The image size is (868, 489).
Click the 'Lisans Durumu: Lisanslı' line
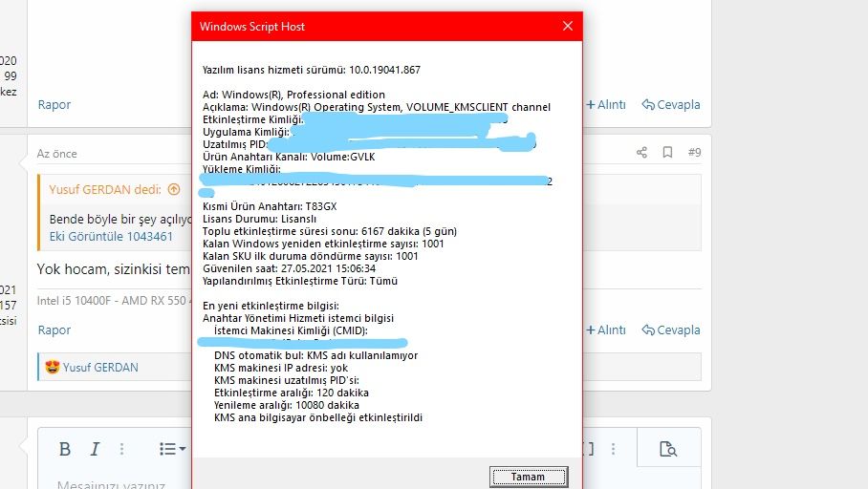pos(260,219)
